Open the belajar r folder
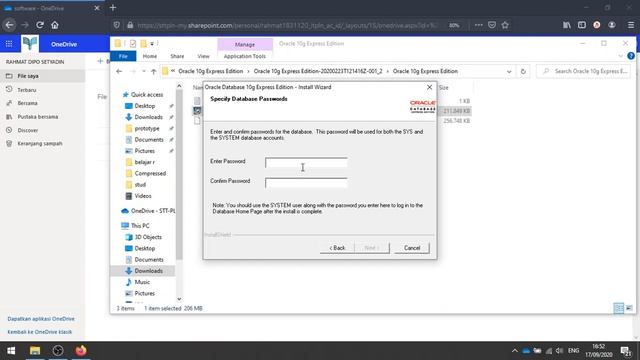Image resolution: width=640 pixels, height=360 pixels. pos(144,162)
